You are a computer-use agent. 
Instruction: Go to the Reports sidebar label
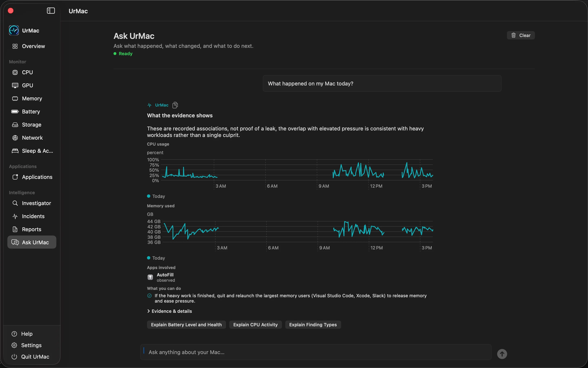32,229
